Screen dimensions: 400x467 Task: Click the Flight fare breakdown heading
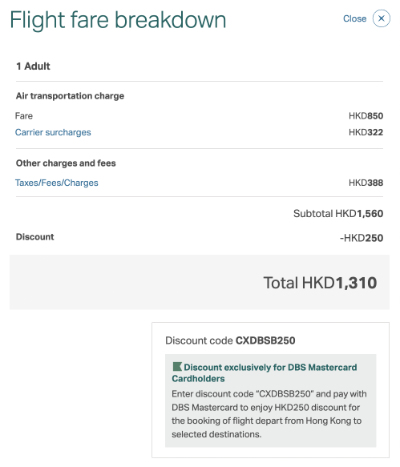(x=118, y=20)
